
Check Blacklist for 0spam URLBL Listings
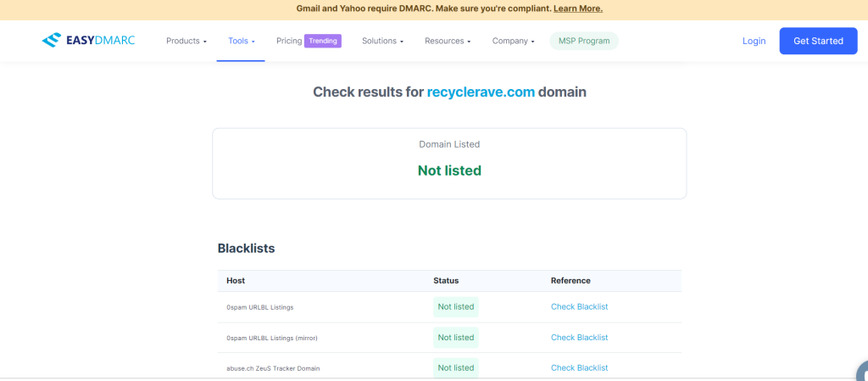point(579,306)
